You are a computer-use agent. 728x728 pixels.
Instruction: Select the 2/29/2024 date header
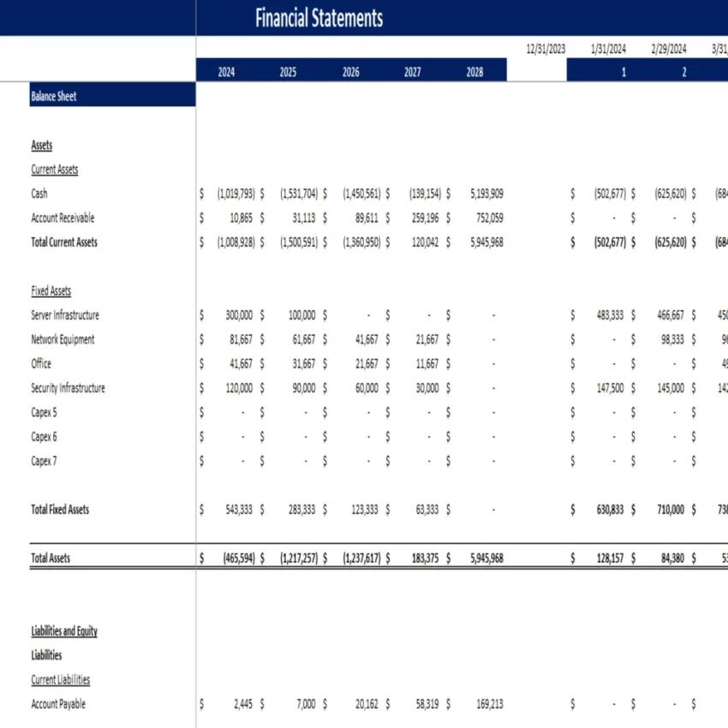pos(671,49)
